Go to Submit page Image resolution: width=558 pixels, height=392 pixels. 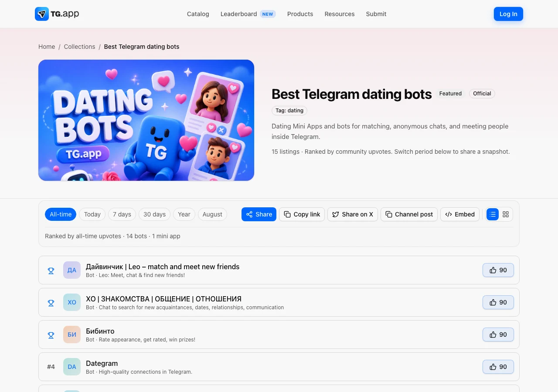(x=376, y=14)
